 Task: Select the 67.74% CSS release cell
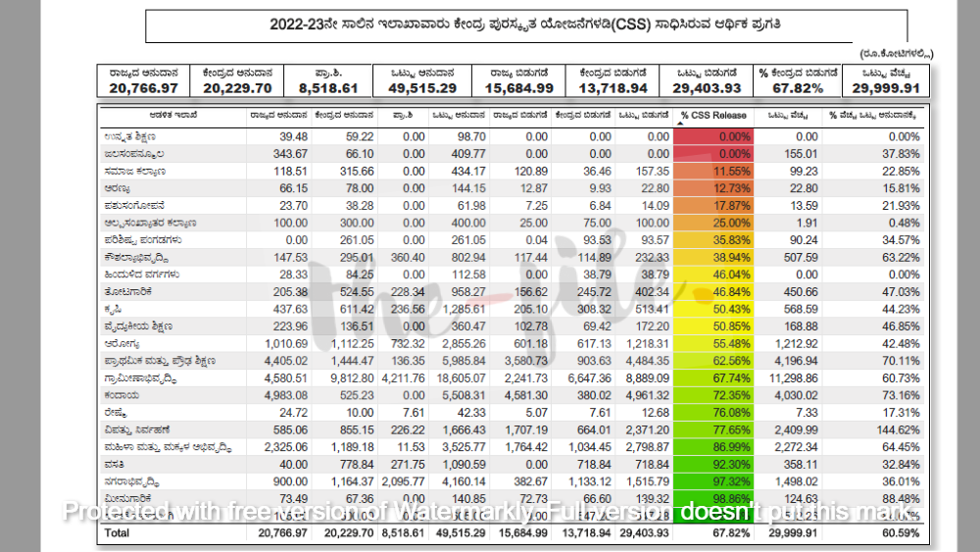click(x=712, y=377)
